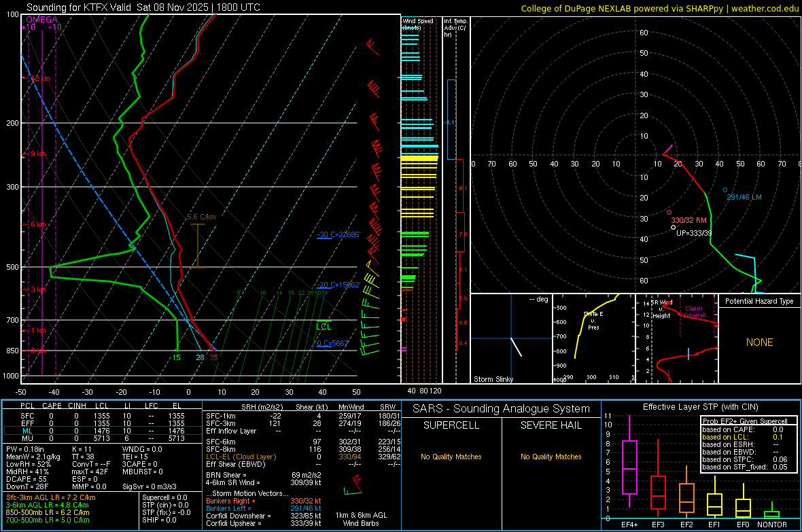Click the 'Prob EF2+ Given Supercell' heading
Image resolution: width=802 pixels, height=532 pixels.
pyautogui.click(x=745, y=421)
